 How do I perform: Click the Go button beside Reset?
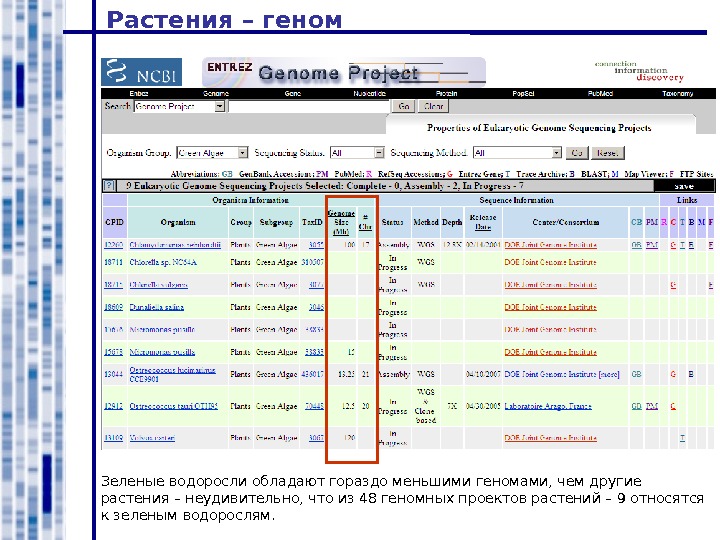pyautogui.click(x=577, y=152)
